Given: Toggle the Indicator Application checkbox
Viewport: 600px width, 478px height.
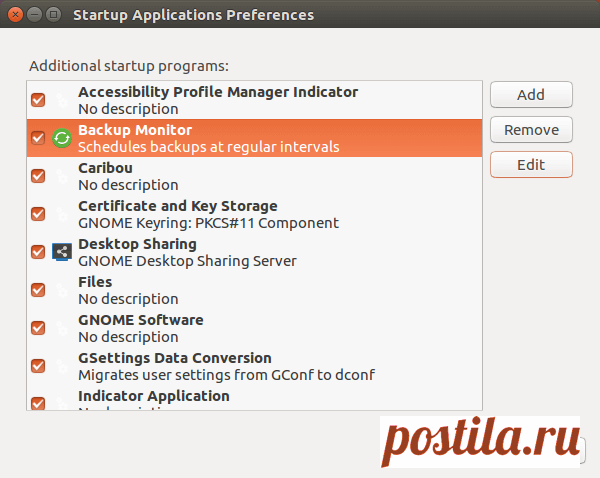Looking at the screenshot, I should pyautogui.click(x=38, y=403).
